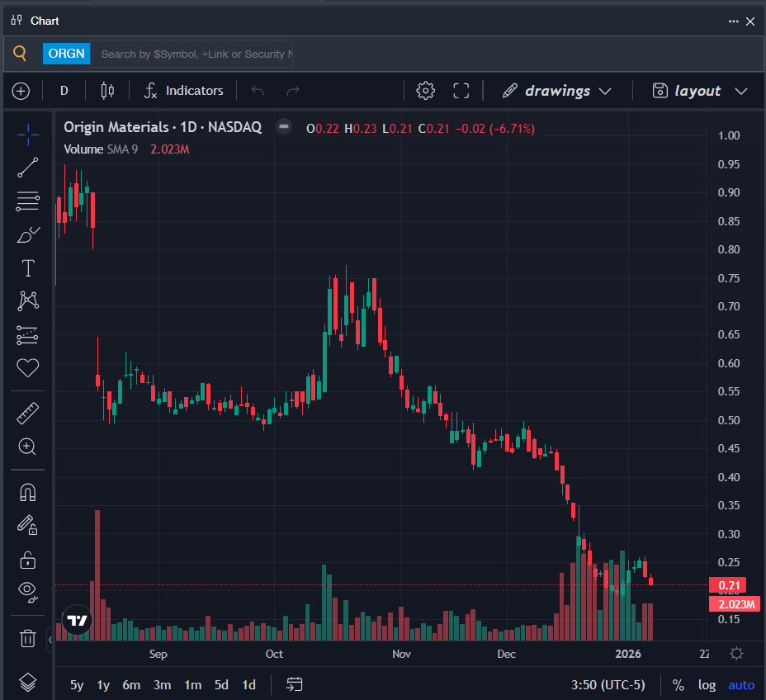Click the 0.21 current price label
The width and height of the screenshot is (766, 700).
point(731,585)
